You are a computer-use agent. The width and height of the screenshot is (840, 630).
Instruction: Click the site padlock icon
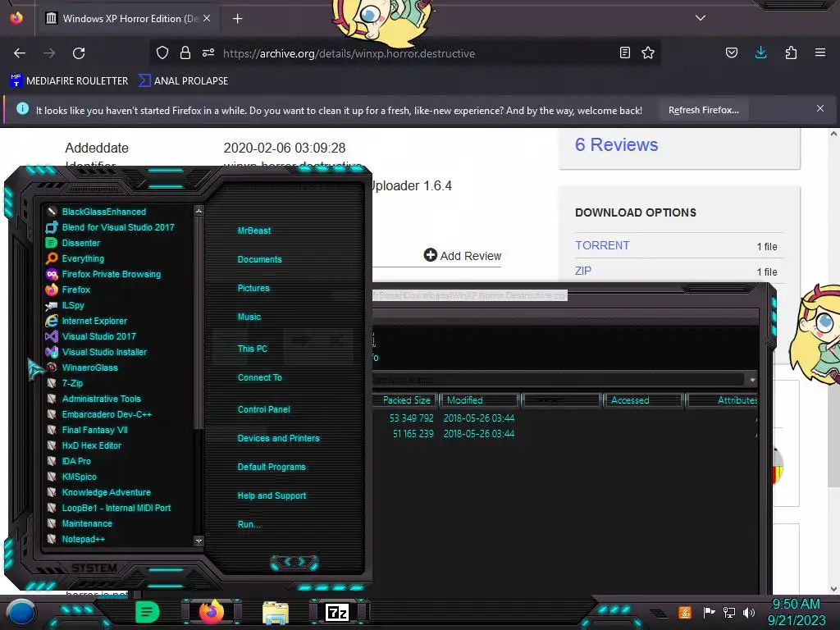185,52
